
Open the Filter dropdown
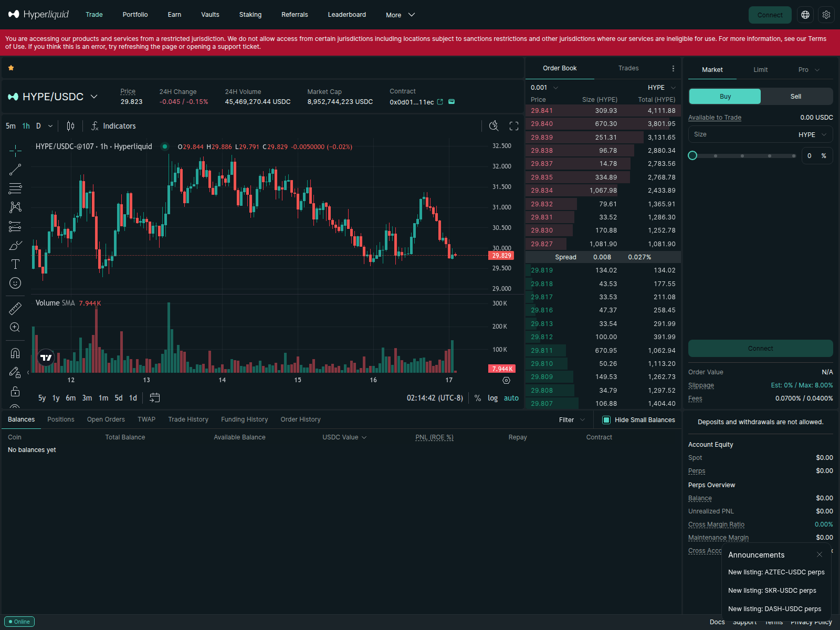[572, 420]
